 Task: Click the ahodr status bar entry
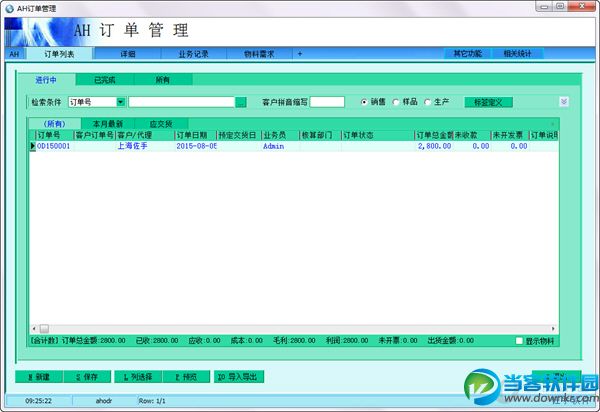click(104, 401)
